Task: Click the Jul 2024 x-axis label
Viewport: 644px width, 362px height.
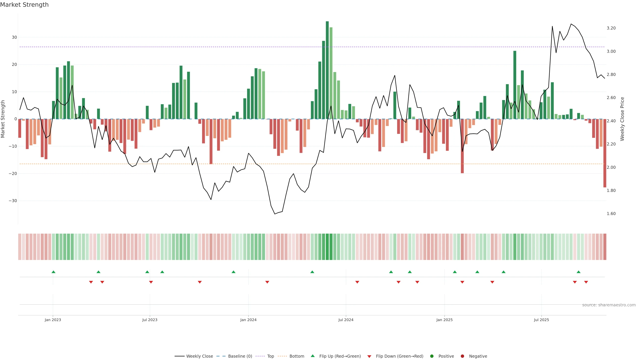Action: click(346, 320)
